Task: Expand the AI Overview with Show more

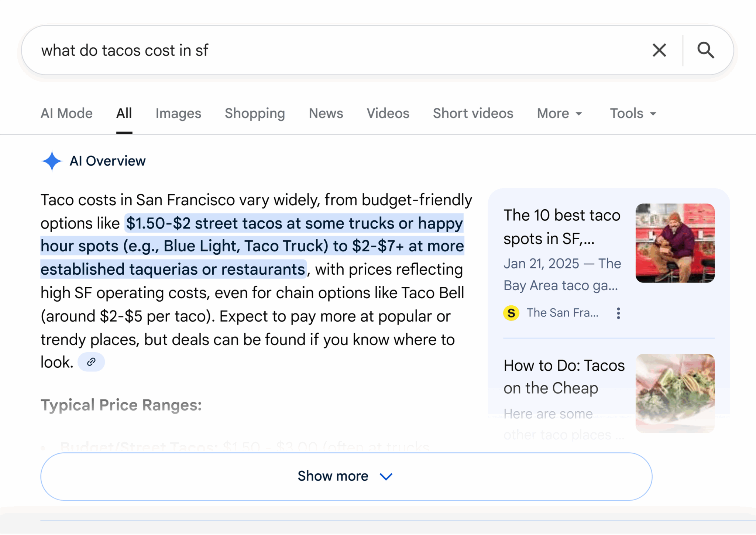Action: (346, 476)
